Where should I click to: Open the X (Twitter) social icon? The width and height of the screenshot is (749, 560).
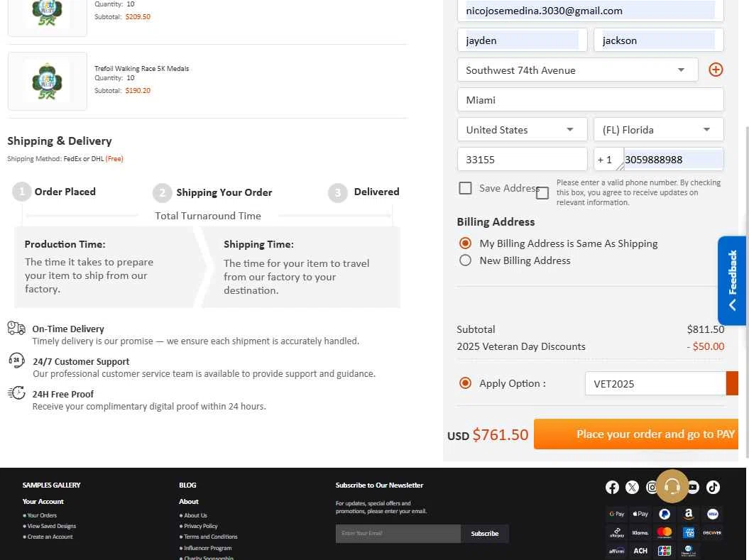coord(632,487)
